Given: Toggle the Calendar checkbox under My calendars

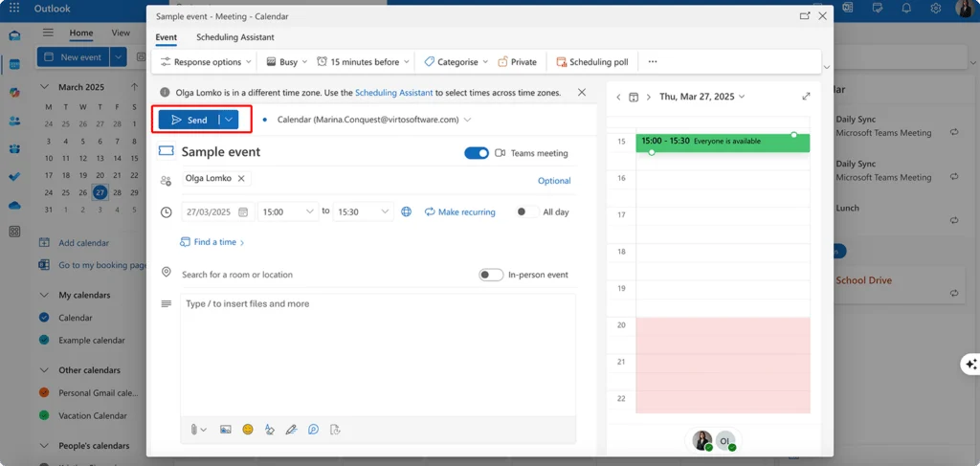Looking at the screenshot, I should pyautogui.click(x=44, y=318).
